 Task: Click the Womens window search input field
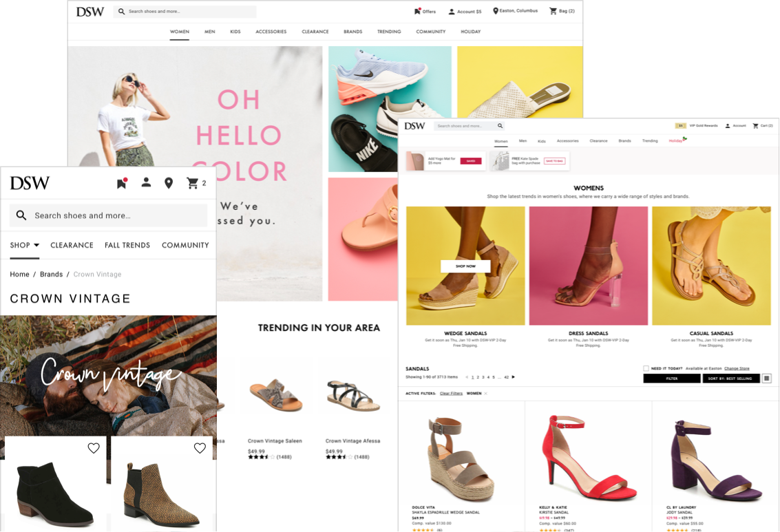(469, 126)
